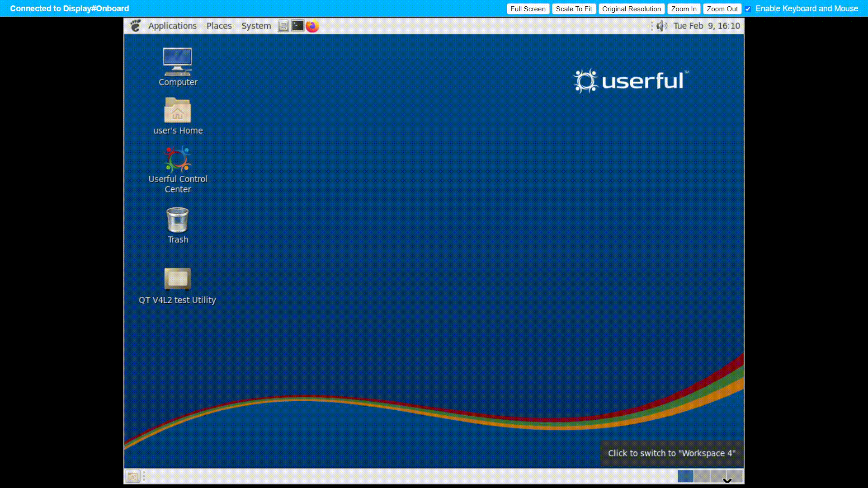
Task: Open the clock date and time
Action: pos(706,26)
